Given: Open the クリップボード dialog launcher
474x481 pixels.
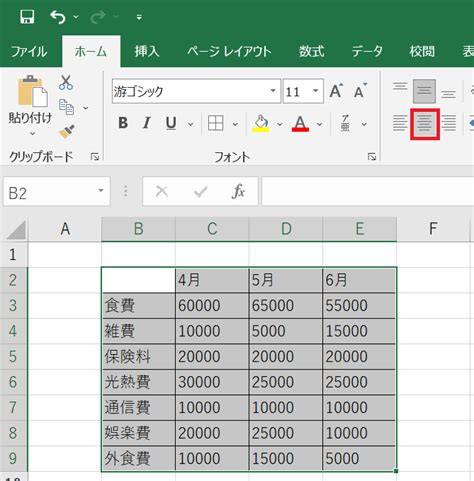Looking at the screenshot, I should [95, 157].
